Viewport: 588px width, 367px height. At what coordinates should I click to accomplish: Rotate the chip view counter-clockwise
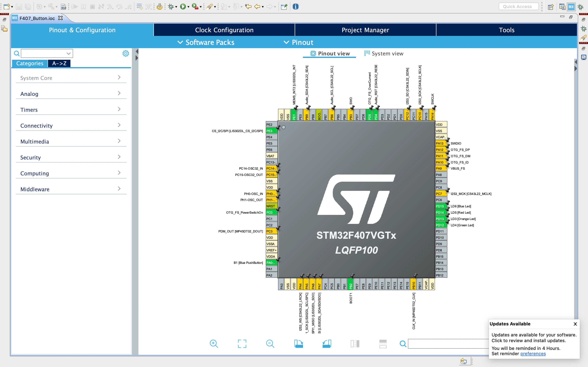tap(326, 344)
